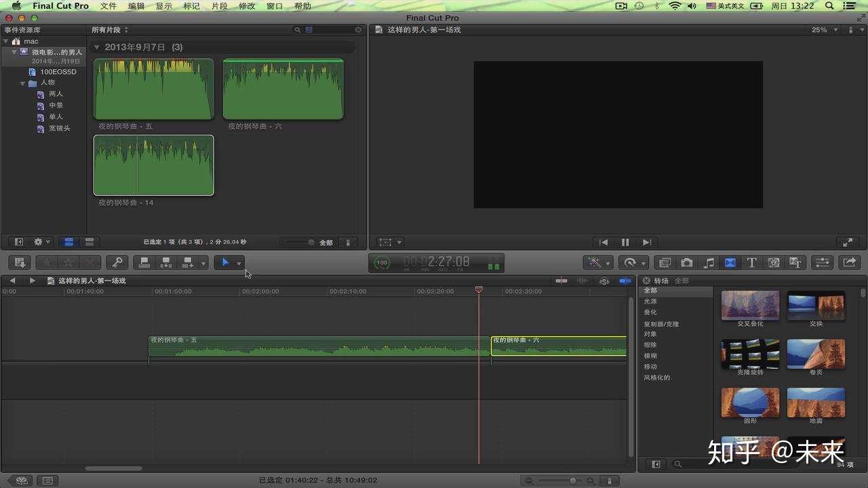The image size is (868, 488).
Task: Open the transitions browser icon
Action: 730,262
